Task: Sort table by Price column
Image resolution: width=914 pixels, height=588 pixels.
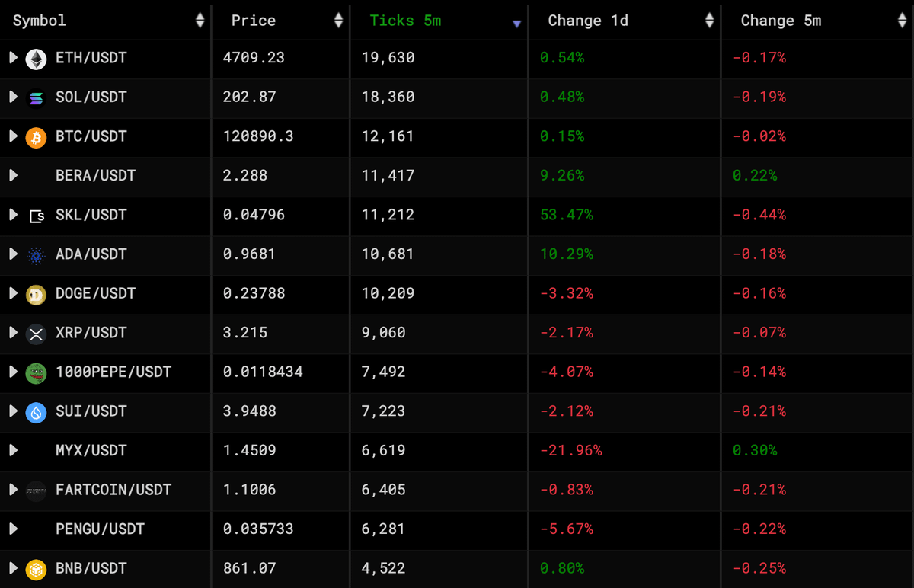Action: pyautogui.click(x=338, y=21)
